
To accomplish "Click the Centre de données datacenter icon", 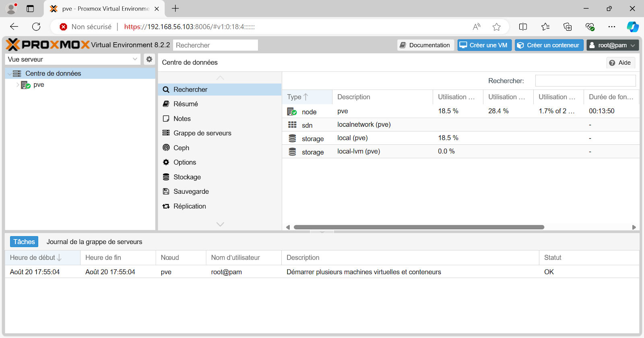I will click(17, 74).
